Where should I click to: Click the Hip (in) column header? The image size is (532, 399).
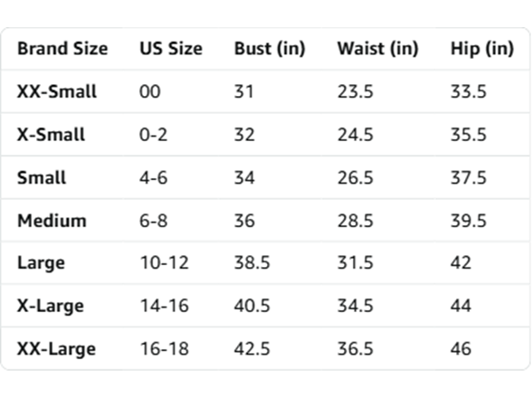pyautogui.click(x=481, y=49)
